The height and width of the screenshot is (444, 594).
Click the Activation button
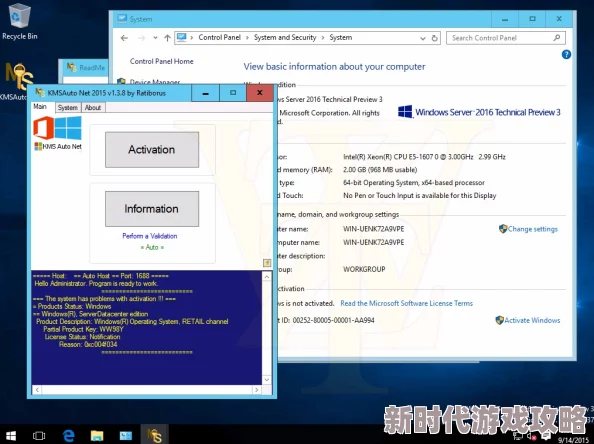point(152,150)
